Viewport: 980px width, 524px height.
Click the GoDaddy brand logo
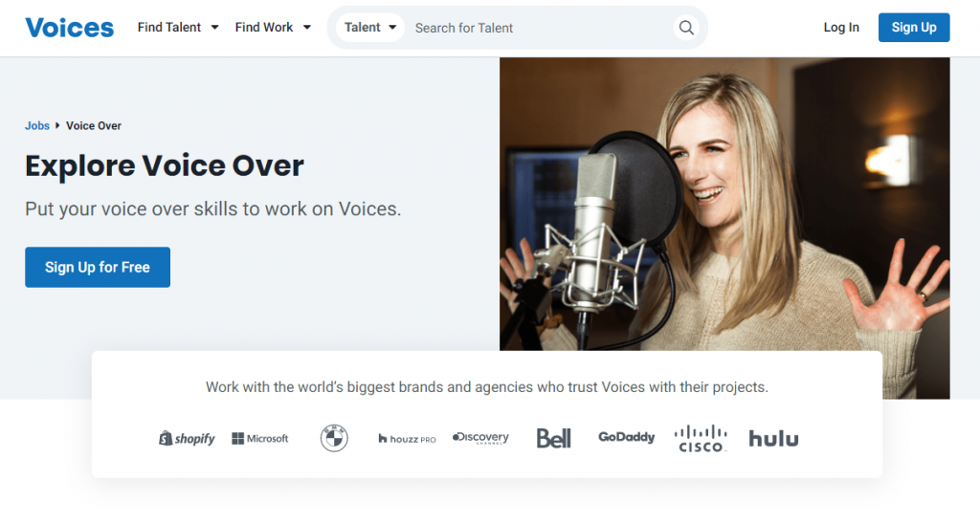[x=626, y=437]
